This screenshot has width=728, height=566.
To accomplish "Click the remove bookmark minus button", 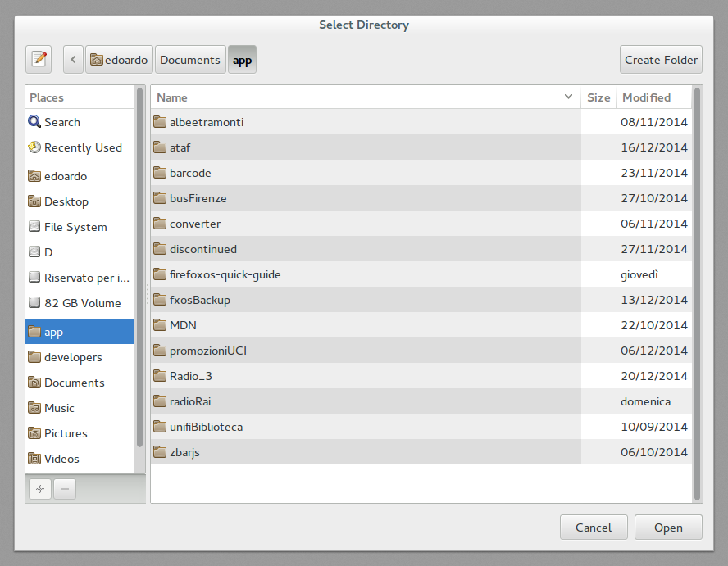I will (x=64, y=489).
